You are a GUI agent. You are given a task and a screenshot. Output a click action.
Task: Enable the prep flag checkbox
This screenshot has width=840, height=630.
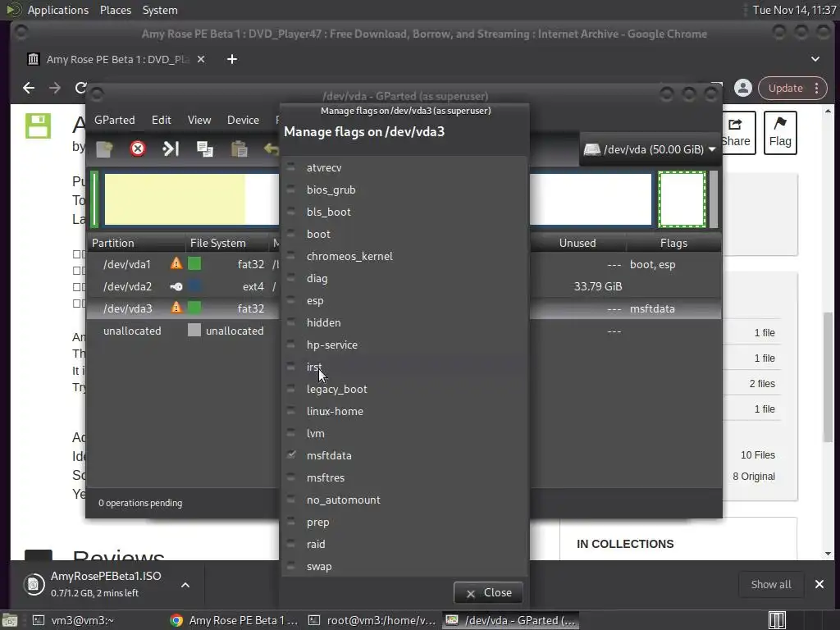[x=291, y=521]
